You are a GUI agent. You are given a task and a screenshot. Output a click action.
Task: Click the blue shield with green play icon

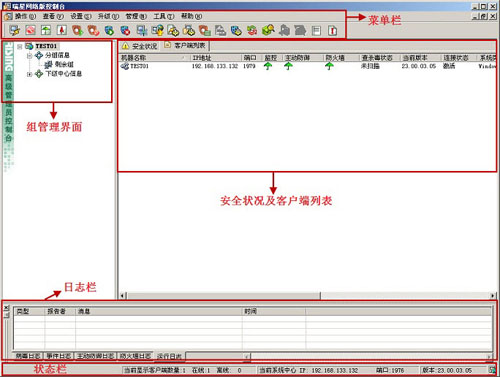pyautogui.click(x=109, y=31)
